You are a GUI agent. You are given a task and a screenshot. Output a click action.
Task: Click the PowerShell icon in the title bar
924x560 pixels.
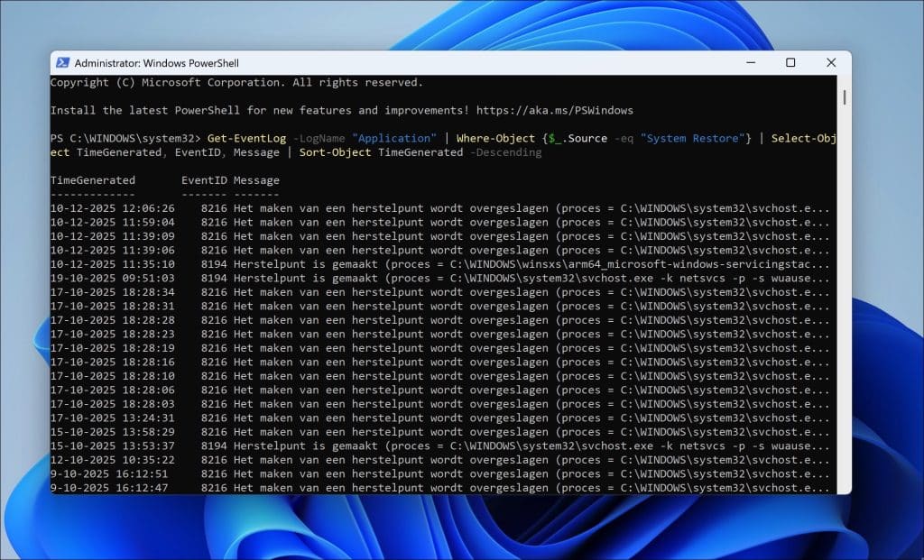pos(62,62)
